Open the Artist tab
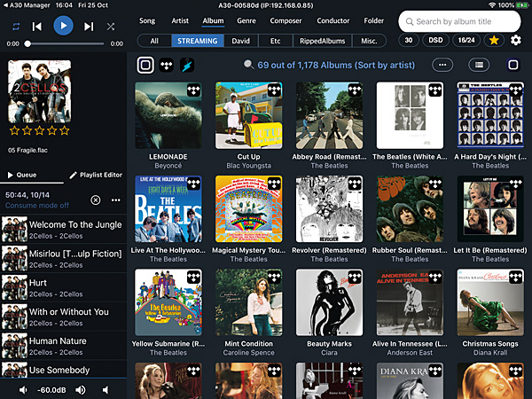The width and height of the screenshot is (532, 399). [x=180, y=20]
